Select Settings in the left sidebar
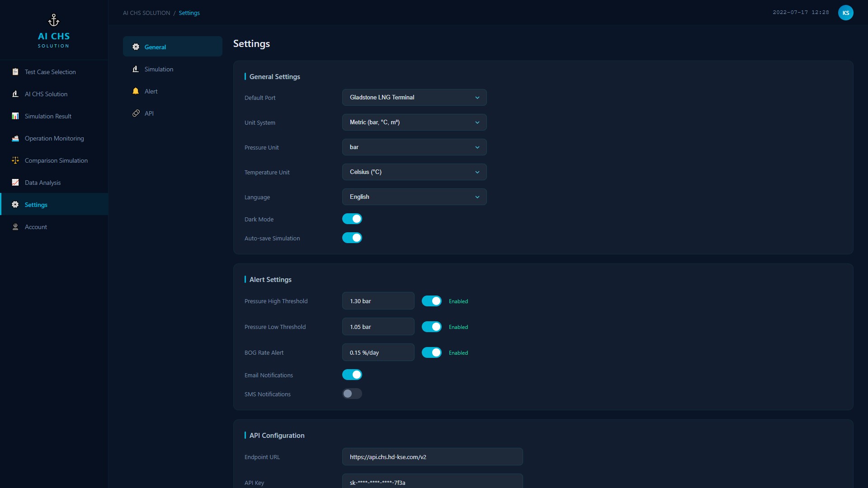The height and width of the screenshot is (488, 868). pyautogui.click(x=54, y=204)
